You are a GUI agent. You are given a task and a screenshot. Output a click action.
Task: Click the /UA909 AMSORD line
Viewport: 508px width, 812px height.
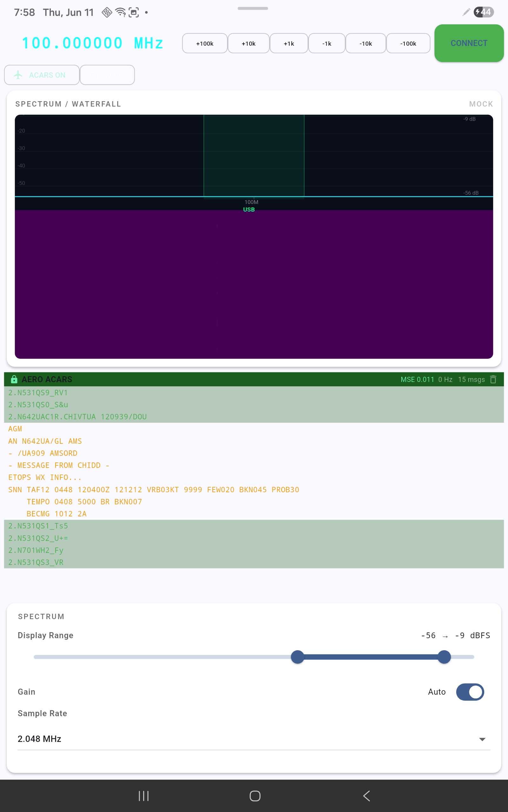(43, 453)
